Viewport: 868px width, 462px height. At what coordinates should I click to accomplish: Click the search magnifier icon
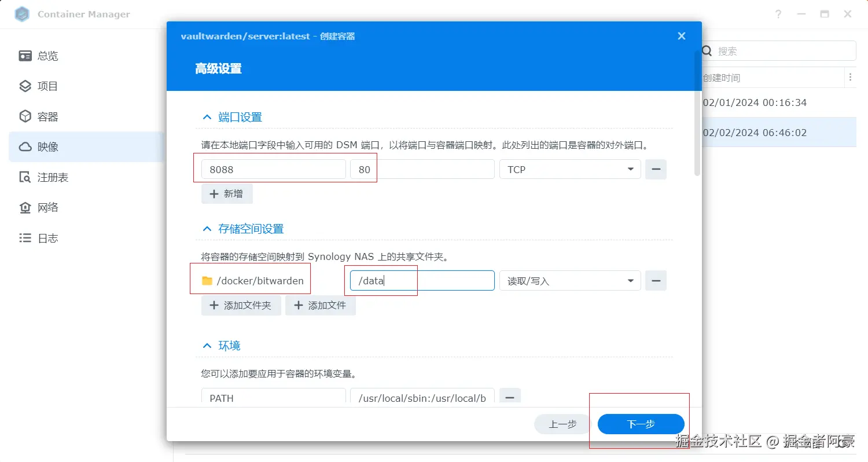(707, 51)
